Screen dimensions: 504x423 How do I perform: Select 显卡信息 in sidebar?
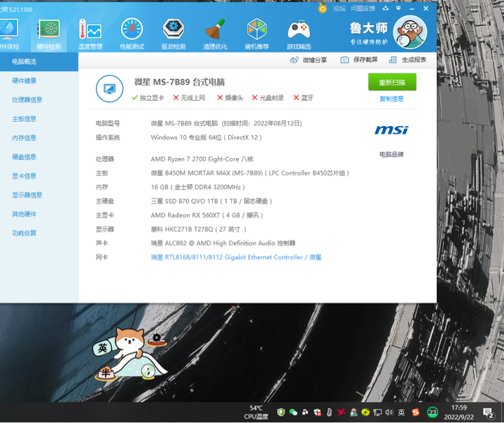(x=24, y=176)
